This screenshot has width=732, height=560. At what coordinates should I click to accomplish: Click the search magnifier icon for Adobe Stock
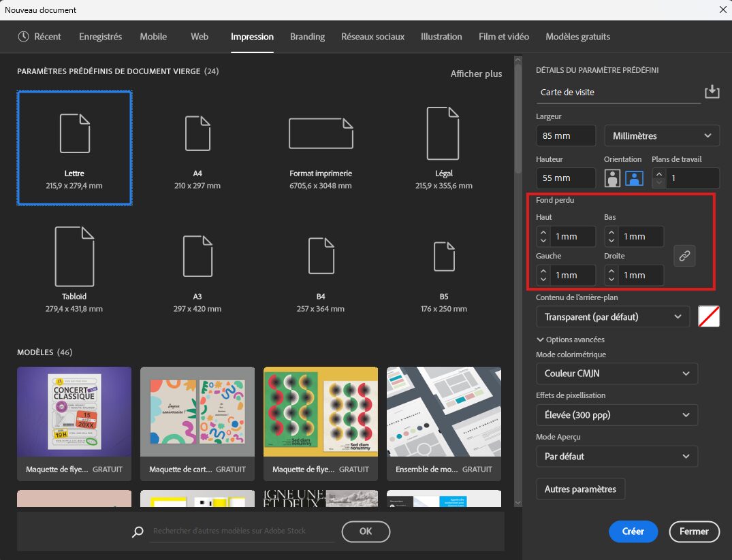click(138, 531)
